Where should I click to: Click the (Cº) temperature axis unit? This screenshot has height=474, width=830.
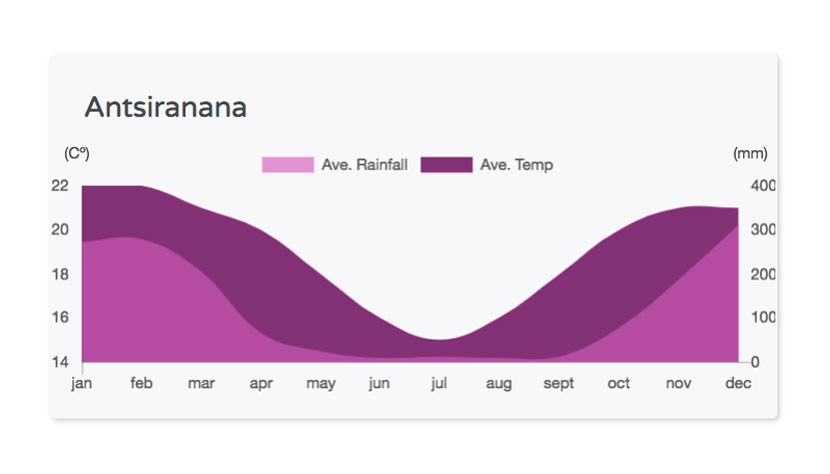tap(77, 154)
